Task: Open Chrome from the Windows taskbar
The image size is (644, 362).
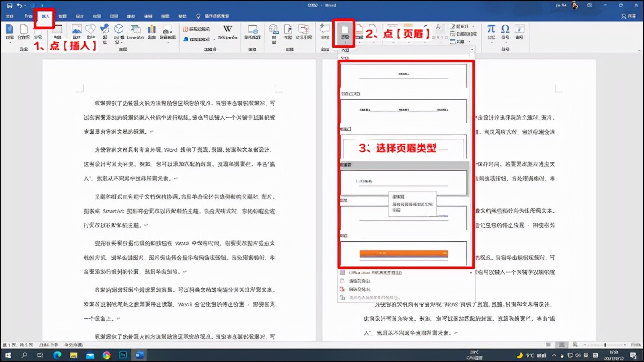Action: click(x=106, y=355)
